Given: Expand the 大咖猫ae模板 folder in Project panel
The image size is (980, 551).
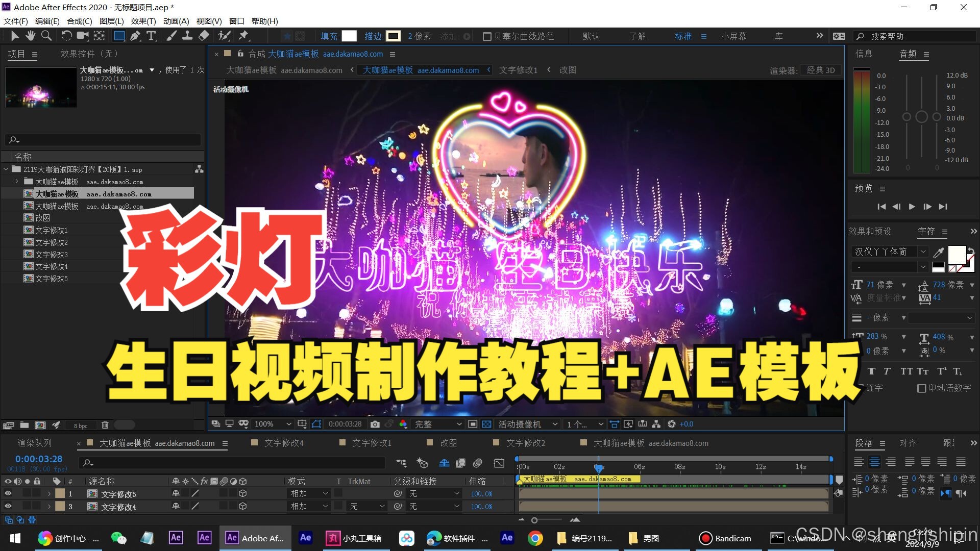Looking at the screenshot, I should (16, 182).
